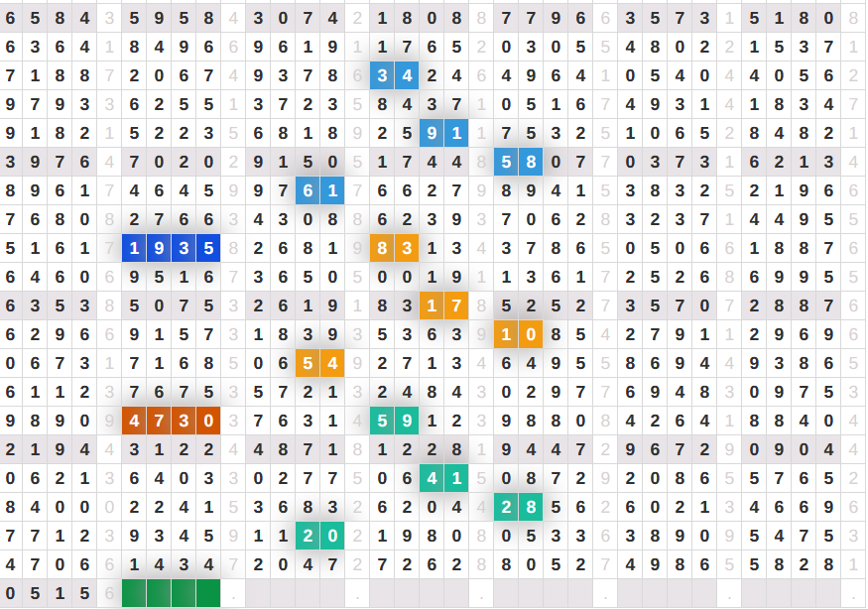
Task: Select the teal highlighted 28 cell pair
Action: 518,507
